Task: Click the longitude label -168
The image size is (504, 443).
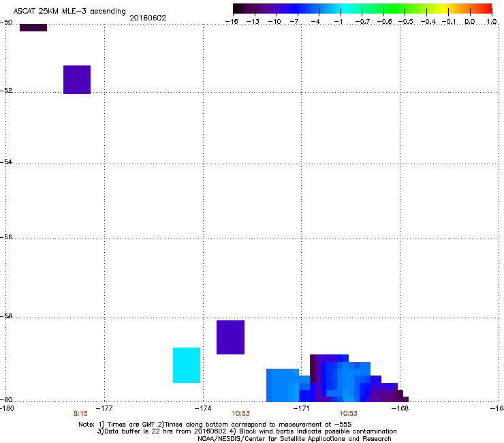Action: pos(400,408)
